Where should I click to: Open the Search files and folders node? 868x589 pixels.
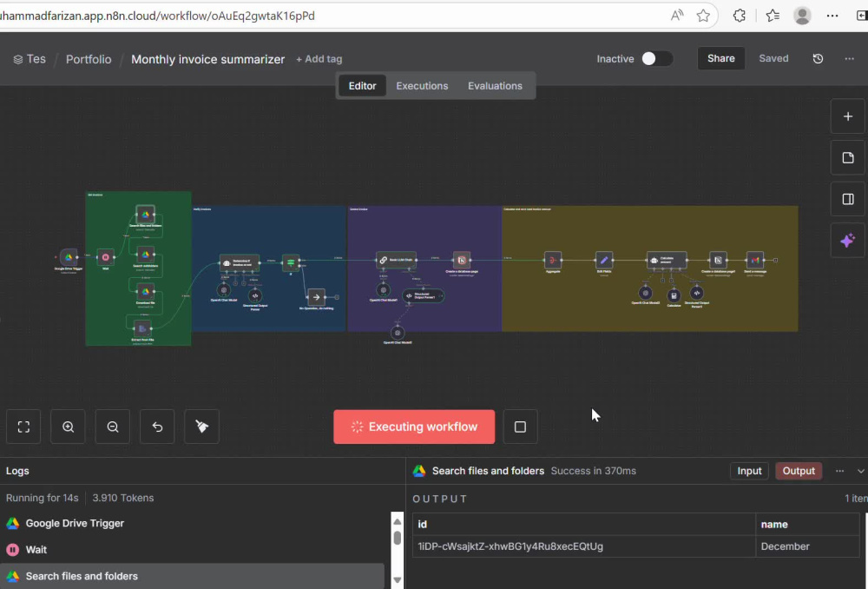tap(145, 214)
